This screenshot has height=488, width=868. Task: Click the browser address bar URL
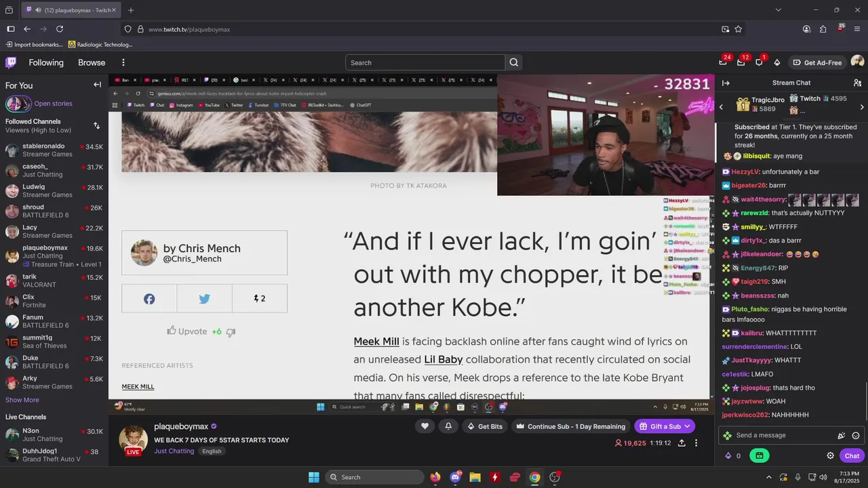pyautogui.click(x=189, y=29)
